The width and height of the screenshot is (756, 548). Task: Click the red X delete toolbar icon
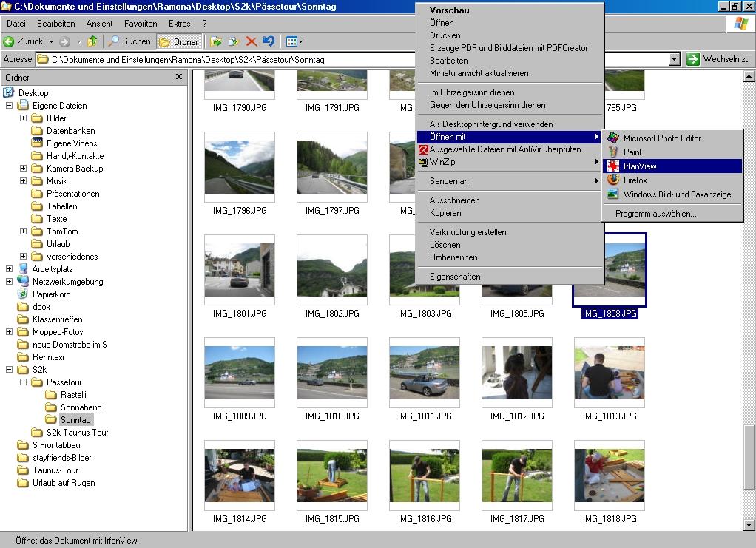251,41
